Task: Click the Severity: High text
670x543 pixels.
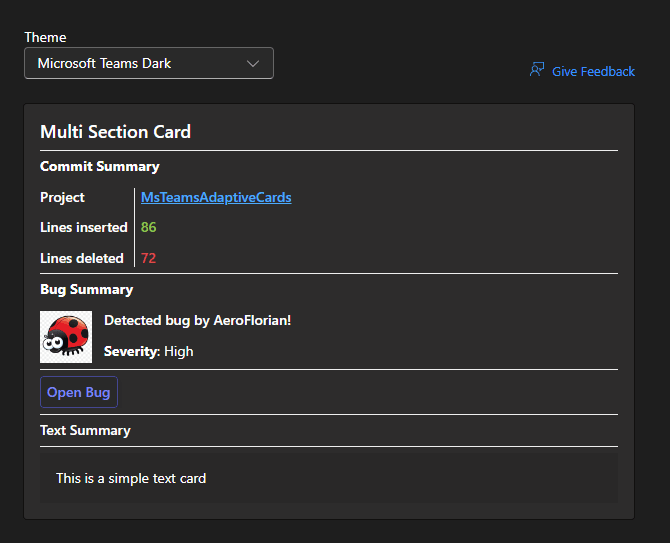Action: (149, 352)
